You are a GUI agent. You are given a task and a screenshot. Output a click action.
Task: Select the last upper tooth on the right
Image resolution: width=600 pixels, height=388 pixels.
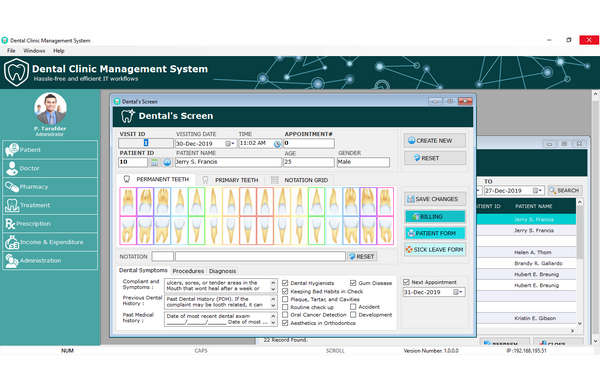point(385,202)
